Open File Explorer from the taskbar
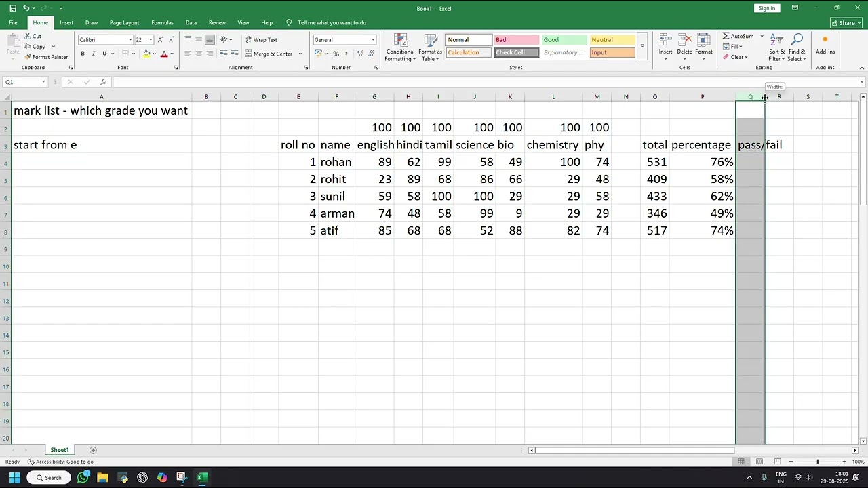Image resolution: width=868 pixels, height=488 pixels. tap(102, 477)
